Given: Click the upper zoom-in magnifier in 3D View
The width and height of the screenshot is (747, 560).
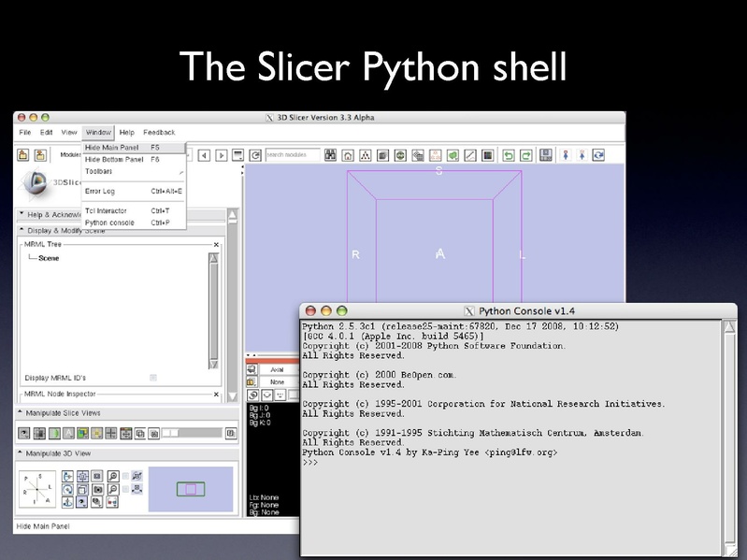Looking at the screenshot, I should pyautogui.click(x=113, y=476).
